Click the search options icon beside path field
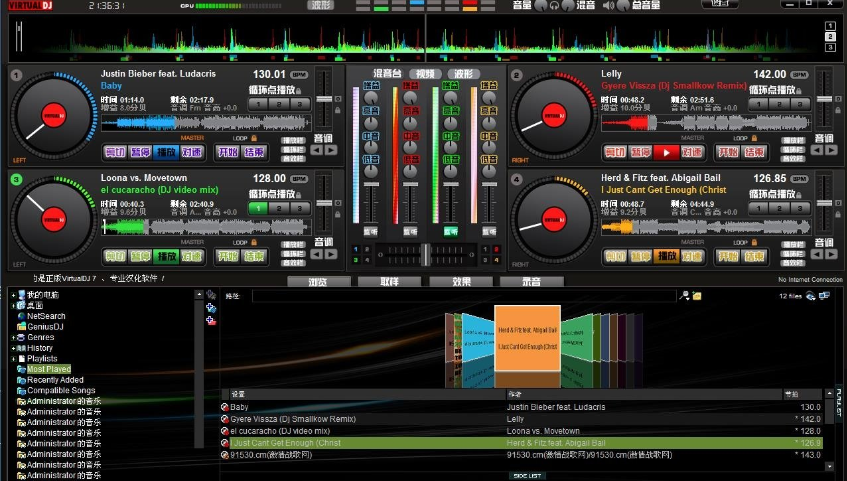 tap(684, 296)
